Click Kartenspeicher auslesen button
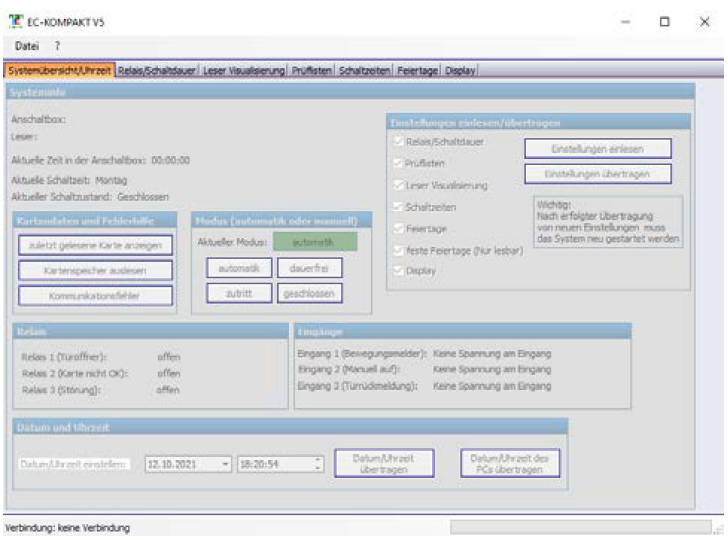The image size is (728, 540). (96, 270)
